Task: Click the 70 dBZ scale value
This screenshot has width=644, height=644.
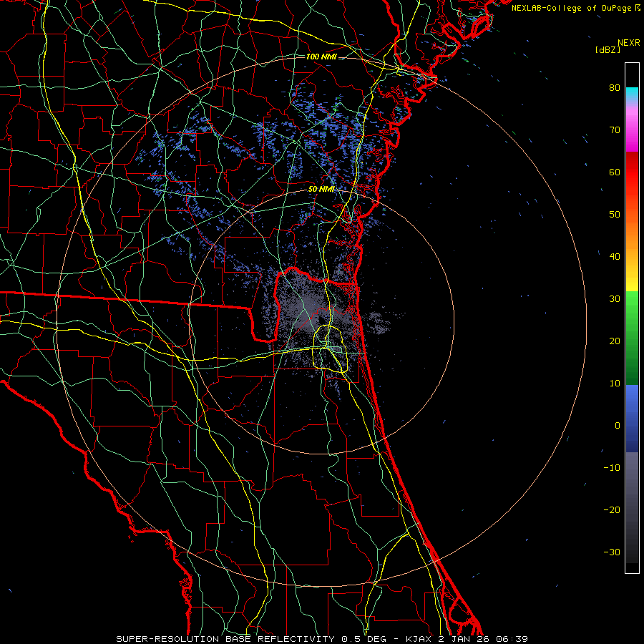Action: 615,130
